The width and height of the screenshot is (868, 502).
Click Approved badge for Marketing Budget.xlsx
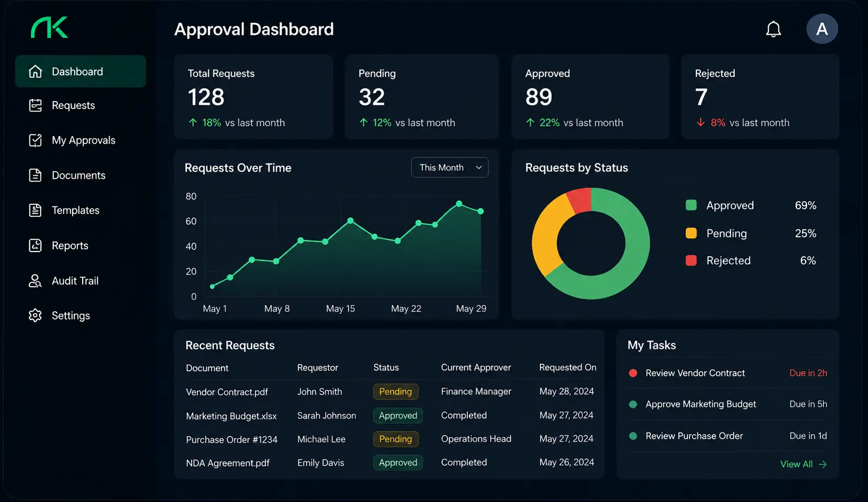[x=398, y=415]
